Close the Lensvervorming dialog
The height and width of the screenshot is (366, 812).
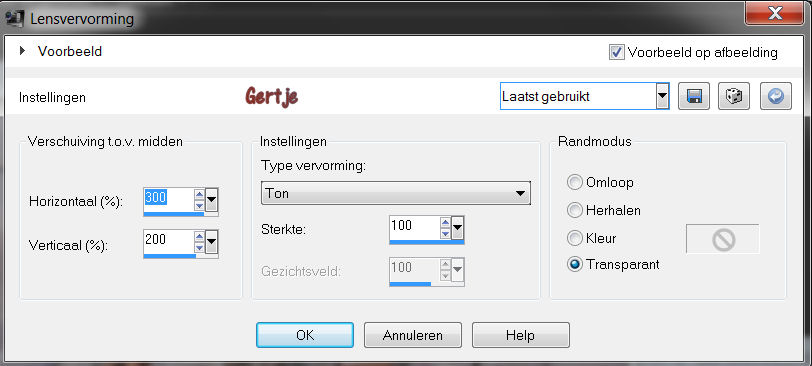774,13
